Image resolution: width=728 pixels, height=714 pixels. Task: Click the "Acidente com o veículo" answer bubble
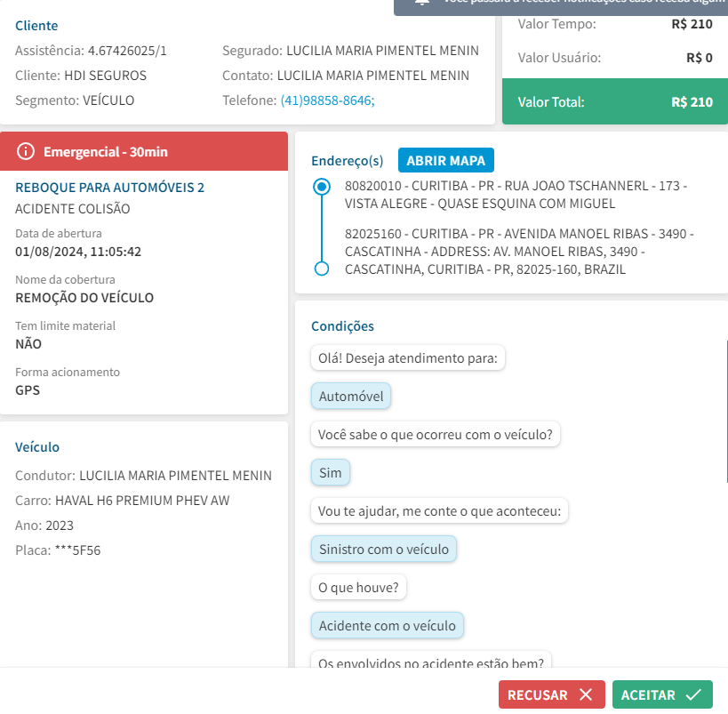[387, 625]
